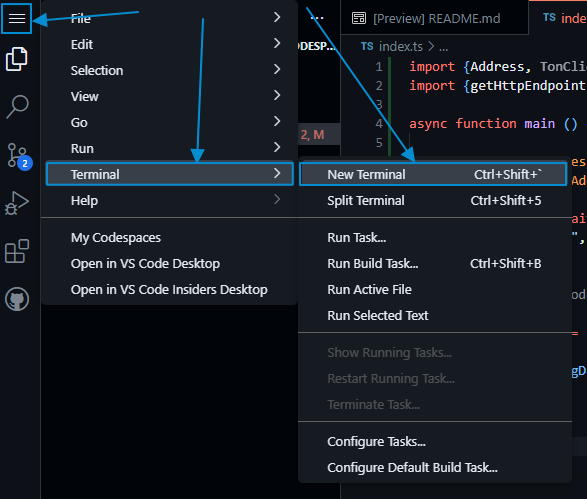Open the hamburger application menu icon
Image resolution: width=587 pixels, height=499 pixels.
[x=16, y=18]
